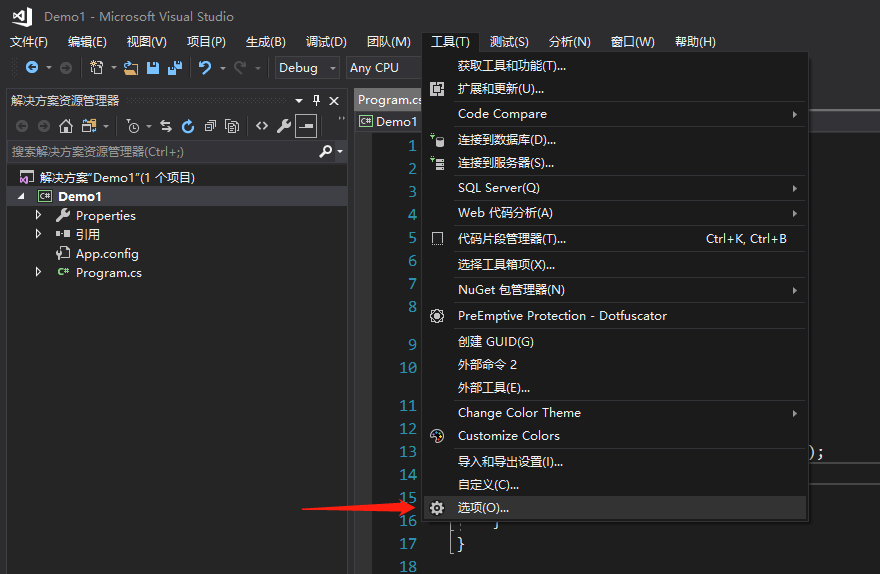880x574 pixels.
Task: Choose 创建 GUID(G) menu item
Action: (615, 342)
